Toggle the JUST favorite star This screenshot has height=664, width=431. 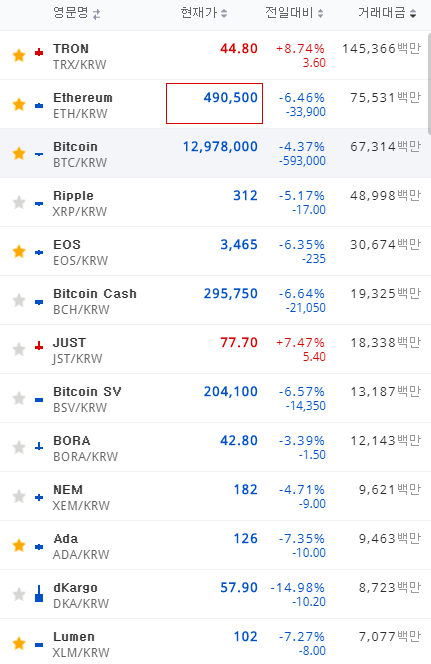pos(19,349)
